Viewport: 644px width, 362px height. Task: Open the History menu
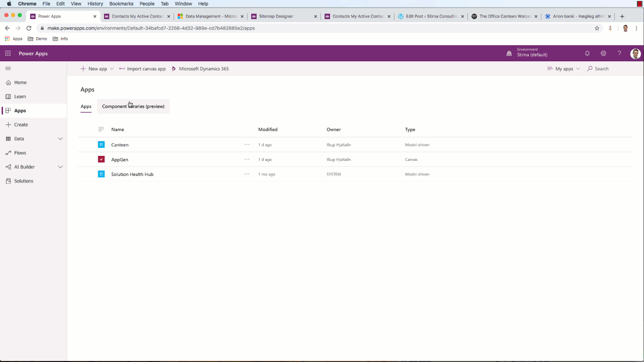point(95,4)
